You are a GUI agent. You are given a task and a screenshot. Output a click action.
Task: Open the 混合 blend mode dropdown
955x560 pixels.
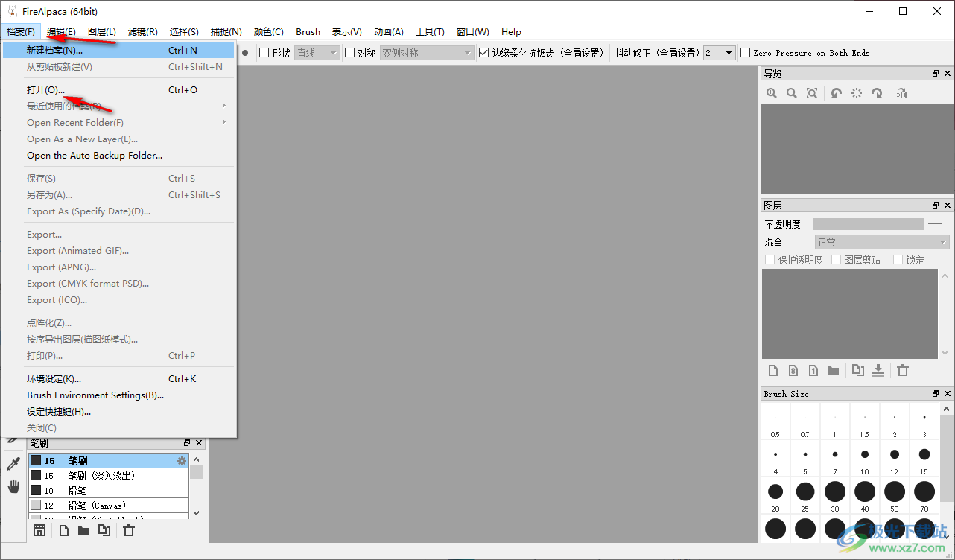[x=882, y=242]
